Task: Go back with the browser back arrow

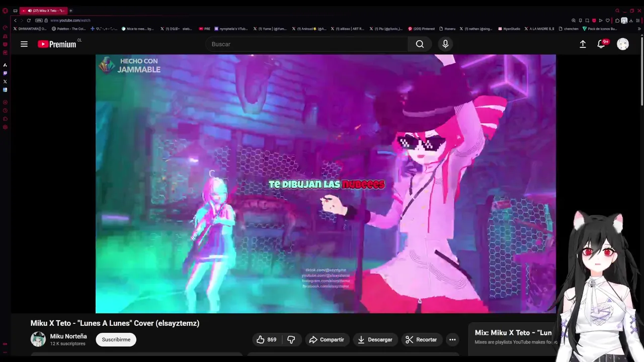Action: click(x=15, y=21)
